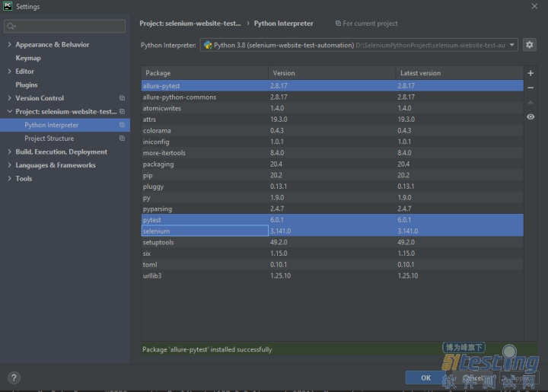Select the pyparsing package row
The width and height of the screenshot is (548, 392).
pos(333,209)
